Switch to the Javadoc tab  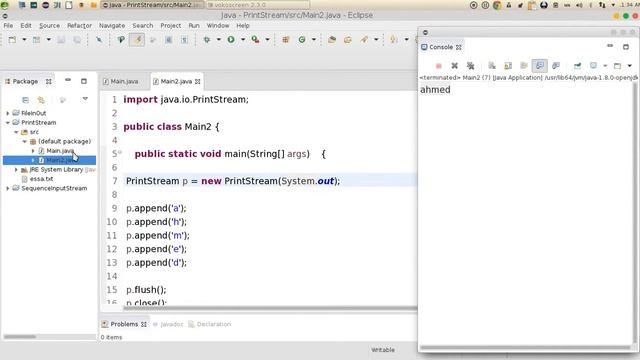[x=169, y=324]
